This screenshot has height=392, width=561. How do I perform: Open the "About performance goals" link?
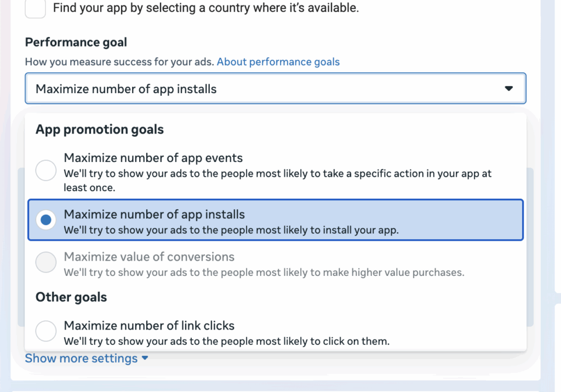coord(278,62)
